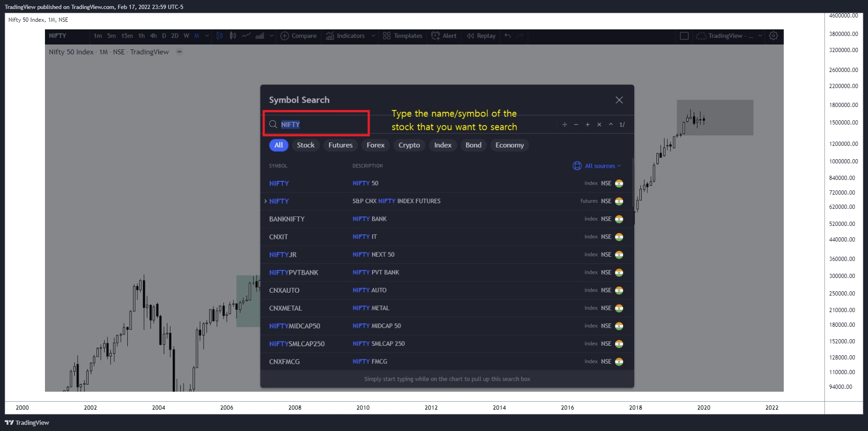This screenshot has width=868, height=431.
Task: Select the Bond filter tab
Action: coord(473,145)
